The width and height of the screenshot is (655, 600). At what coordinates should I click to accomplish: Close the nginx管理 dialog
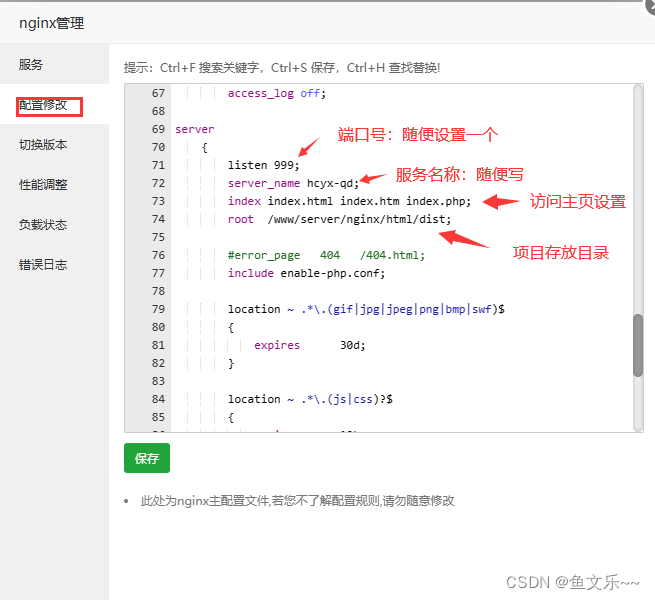click(650, 6)
